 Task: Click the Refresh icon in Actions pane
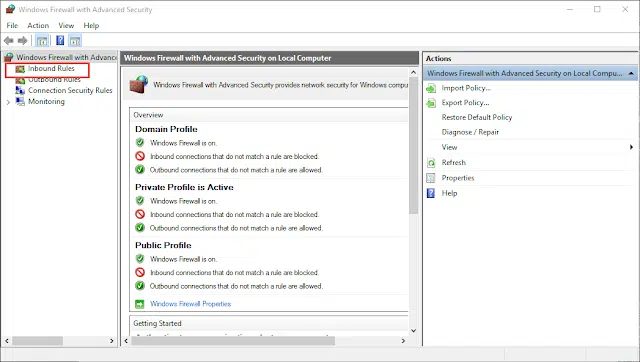pos(431,163)
